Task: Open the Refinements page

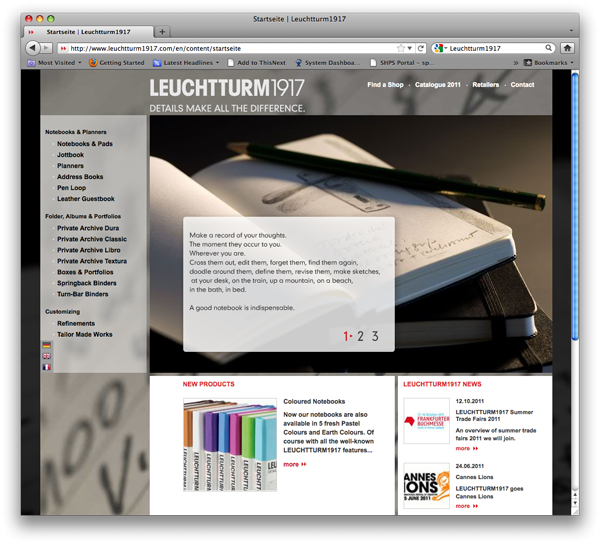Action: click(x=76, y=324)
